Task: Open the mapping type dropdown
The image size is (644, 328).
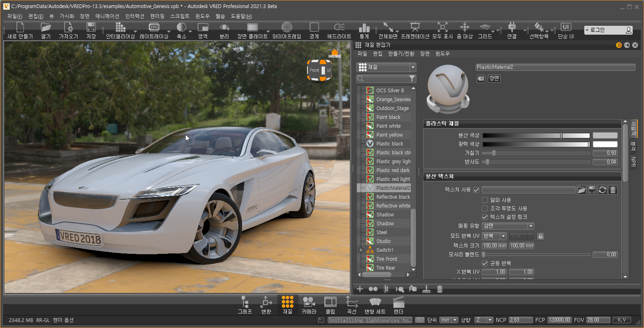Action: pos(508,226)
